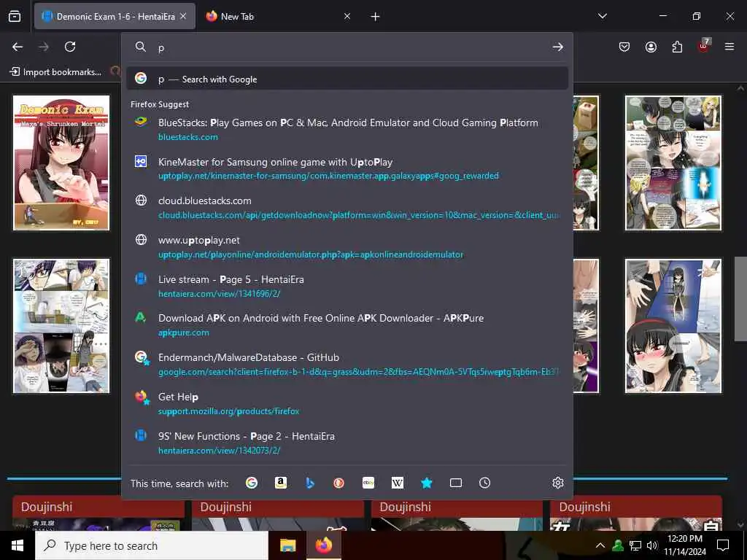Open search settings gear icon
This screenshot has width=747, height=560.
558,483
